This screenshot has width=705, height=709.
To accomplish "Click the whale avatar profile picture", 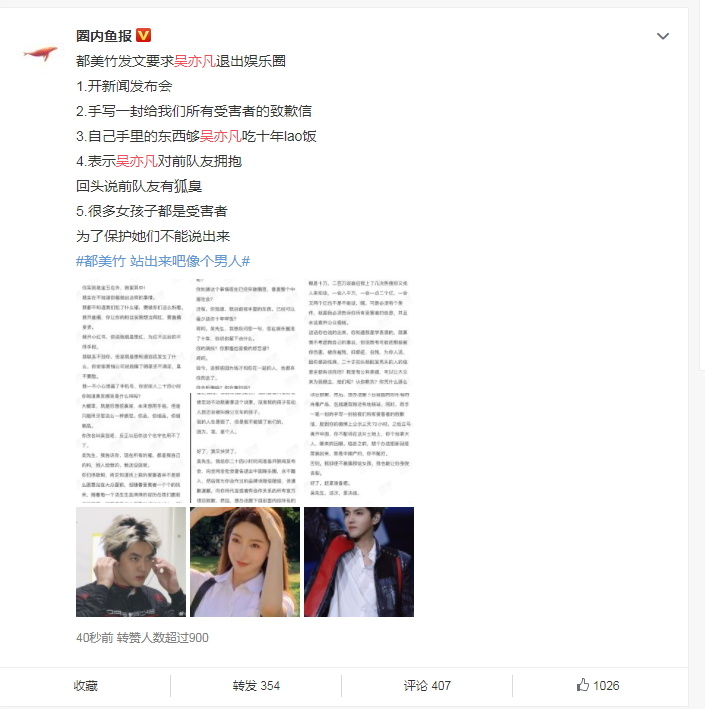I will click(40, 54).
